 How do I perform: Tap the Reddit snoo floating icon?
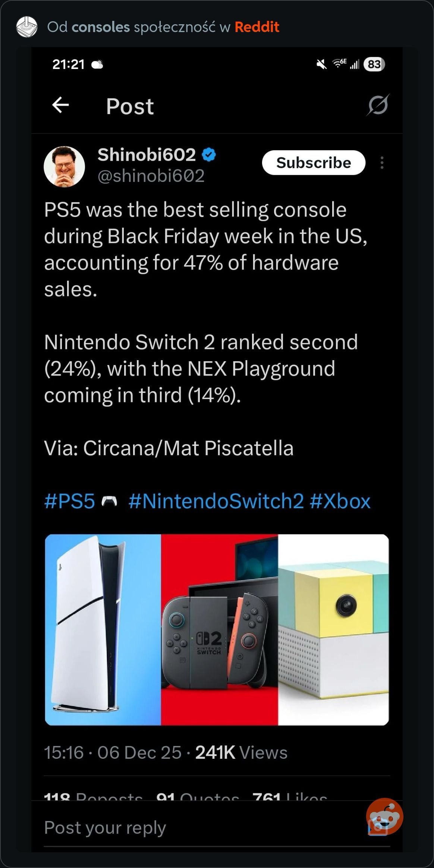coord(384,817)
